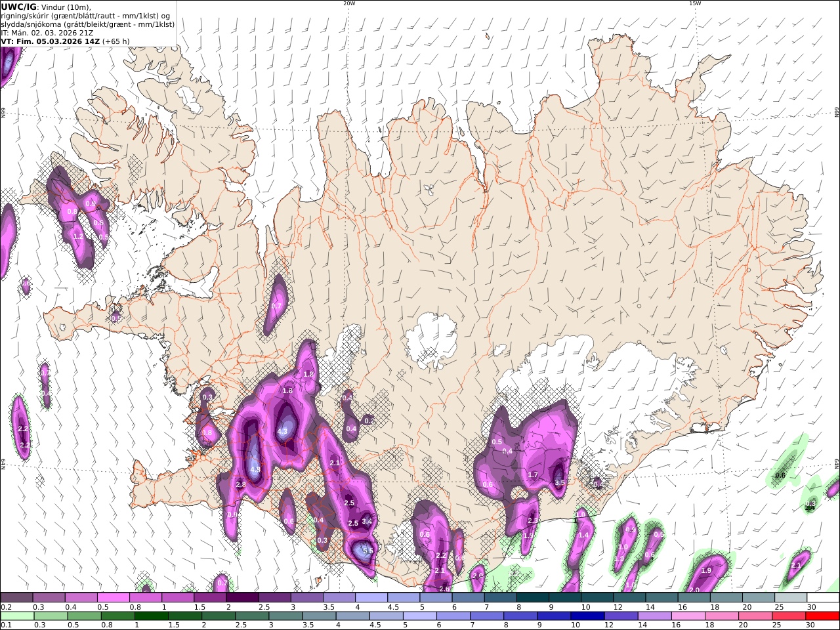The width and height of the screenshot is (840, 630).
Task: Pick the top-row swatch labeled 18
Action: click(x=725, y=598)
